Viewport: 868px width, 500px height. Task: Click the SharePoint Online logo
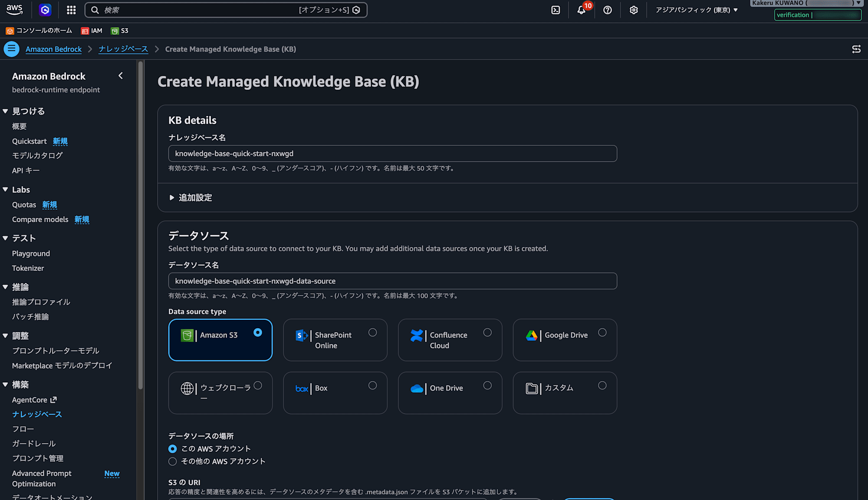tap(302, 335)
